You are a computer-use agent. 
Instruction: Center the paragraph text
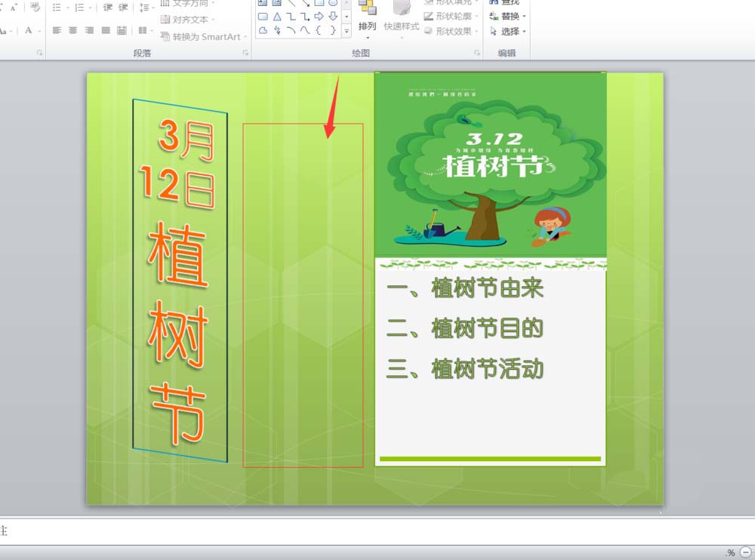[x=72, y=30]
